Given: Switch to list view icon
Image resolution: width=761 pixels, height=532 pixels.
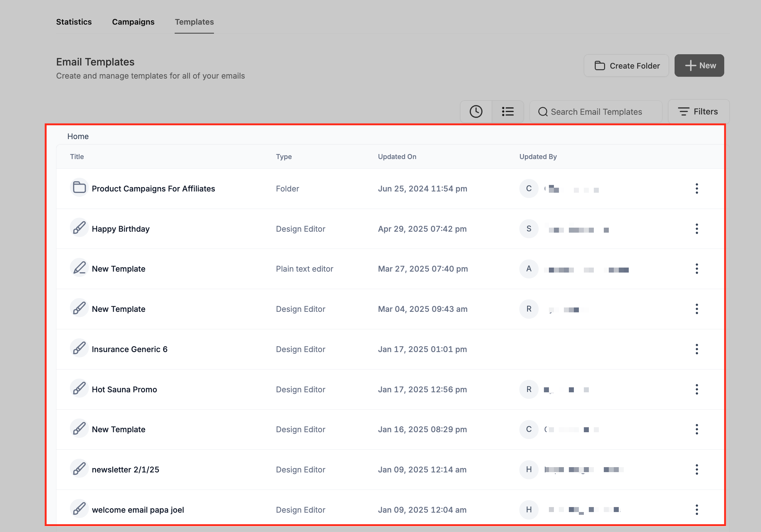Looking at the screenshot, I should pos(507,112).
